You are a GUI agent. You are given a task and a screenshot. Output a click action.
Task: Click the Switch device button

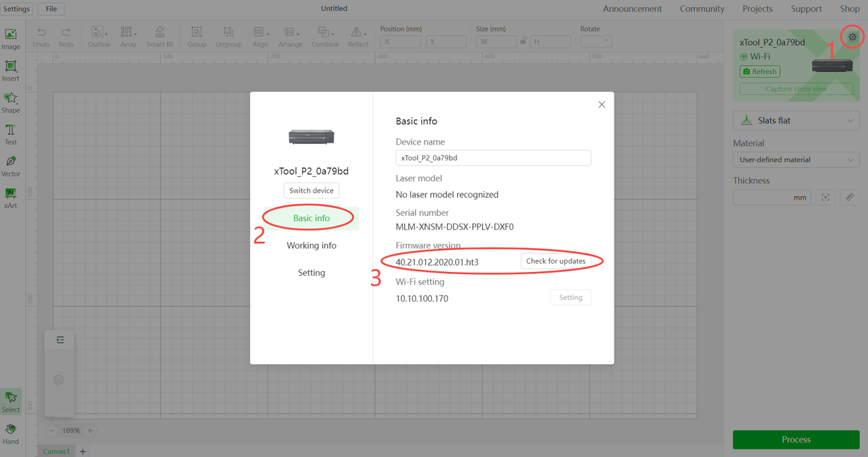tap(311, 191)
